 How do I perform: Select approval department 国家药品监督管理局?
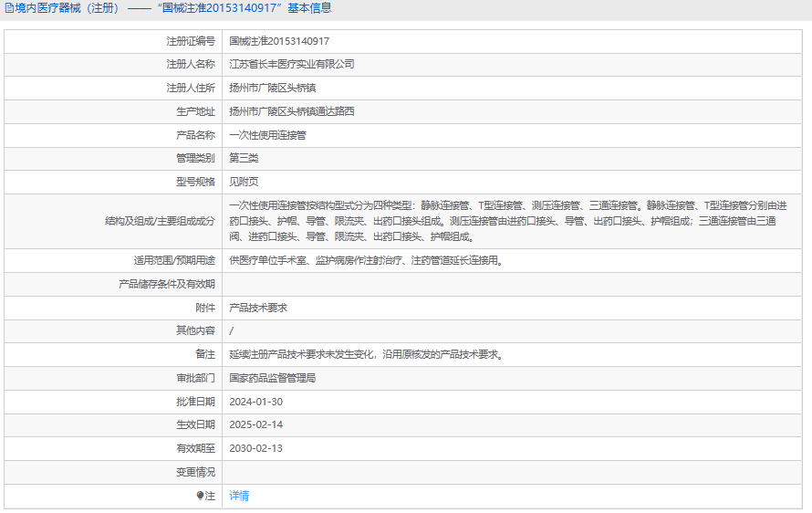pos(273,378)
